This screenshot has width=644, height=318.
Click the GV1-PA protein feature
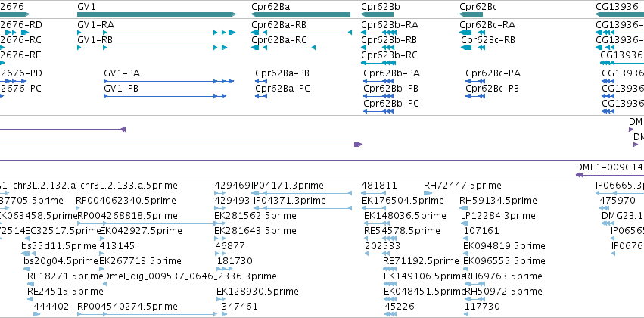click(169, 81)
